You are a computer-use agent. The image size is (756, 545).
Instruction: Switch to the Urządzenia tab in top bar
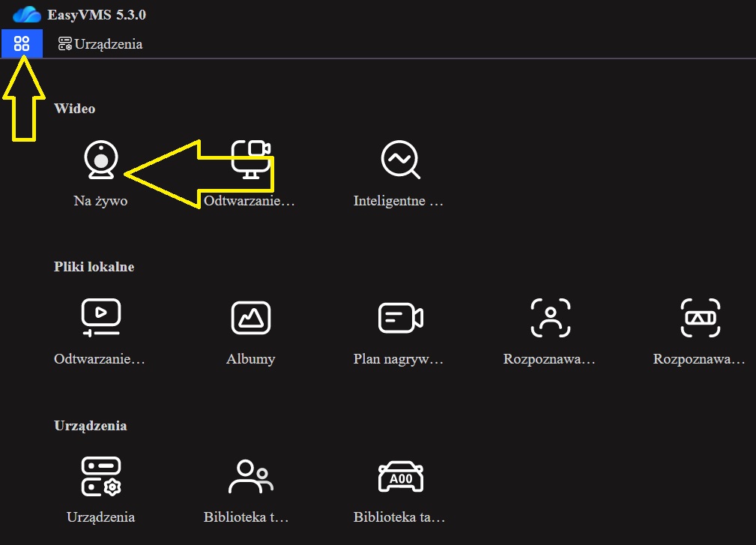100,44
